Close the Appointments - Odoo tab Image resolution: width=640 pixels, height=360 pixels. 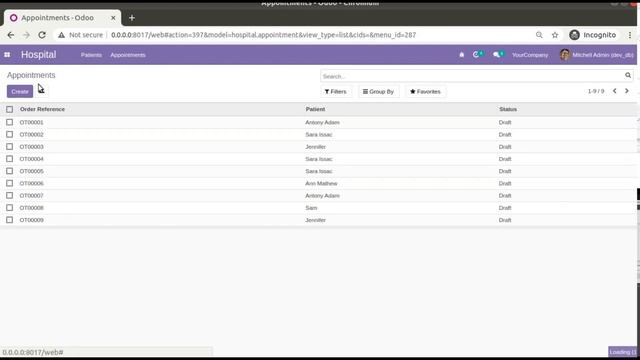[x=113, y=18]
